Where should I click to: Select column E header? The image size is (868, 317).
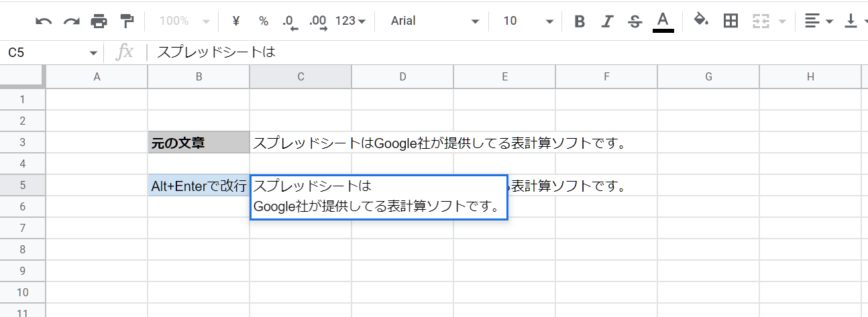pyautogui.click(x=505, y=77)
